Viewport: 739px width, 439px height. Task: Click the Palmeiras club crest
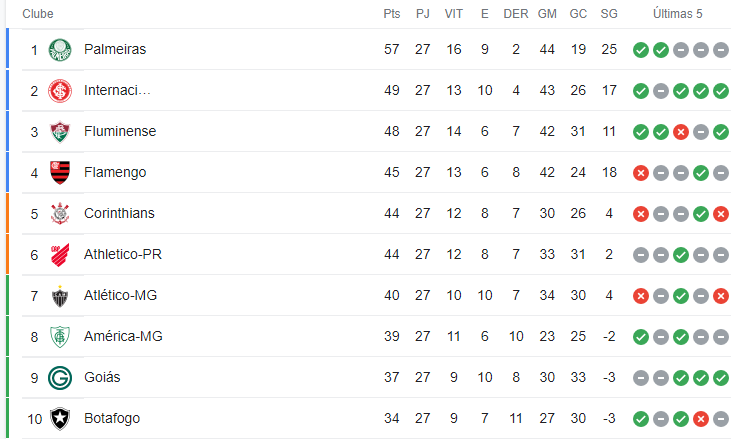point(60,50)
